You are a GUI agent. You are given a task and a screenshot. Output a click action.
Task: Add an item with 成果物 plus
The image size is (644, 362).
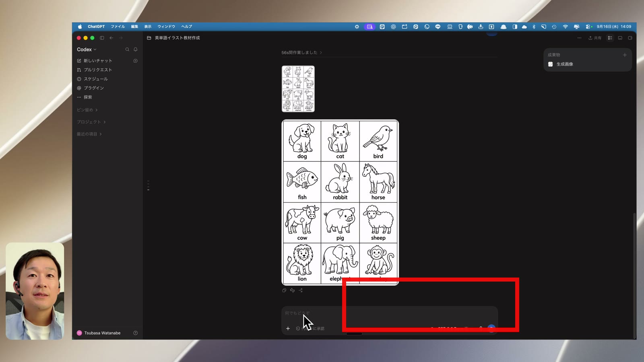tap(625, 55)
